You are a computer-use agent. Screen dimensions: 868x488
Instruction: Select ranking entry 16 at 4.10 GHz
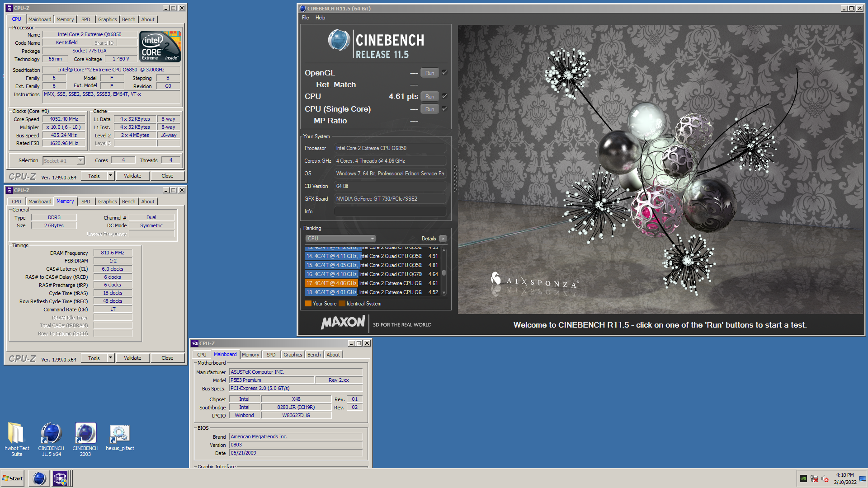point(373,274)
